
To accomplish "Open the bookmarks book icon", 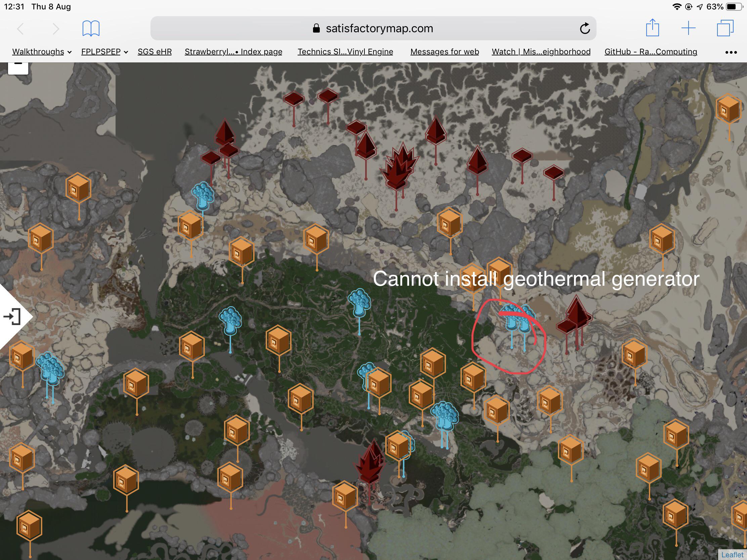I will 91,28.
